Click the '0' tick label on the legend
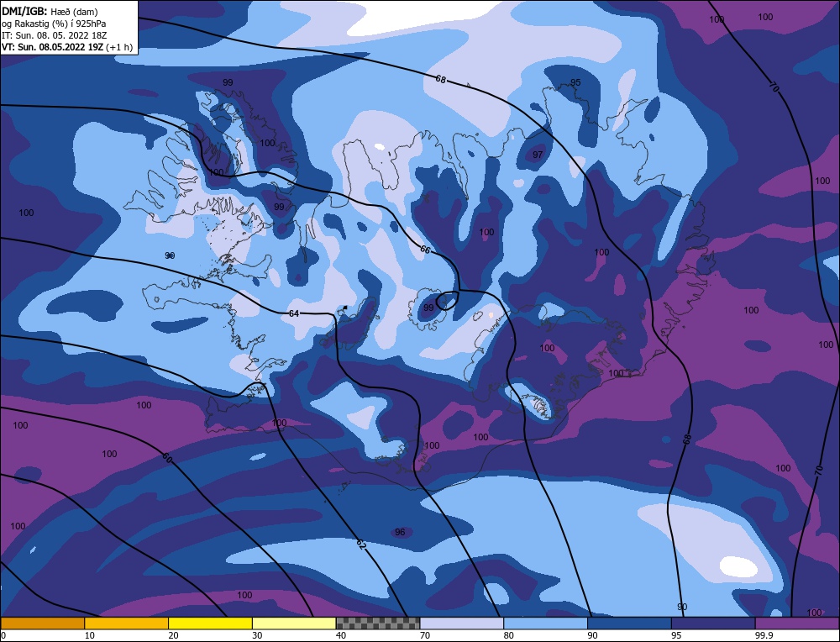 point(3,635)
